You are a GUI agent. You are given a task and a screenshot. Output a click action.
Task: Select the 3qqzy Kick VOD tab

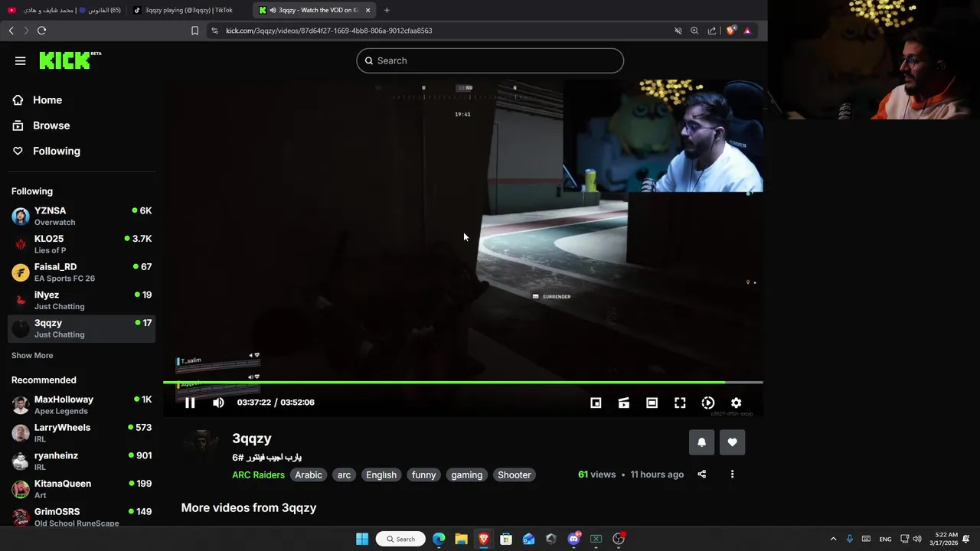point(315,10)
